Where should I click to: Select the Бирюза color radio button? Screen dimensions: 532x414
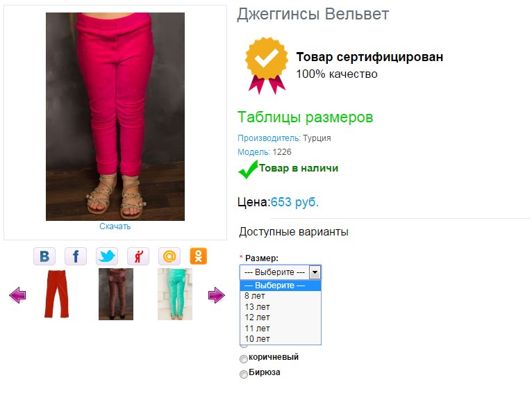click(x=244, y=374)
